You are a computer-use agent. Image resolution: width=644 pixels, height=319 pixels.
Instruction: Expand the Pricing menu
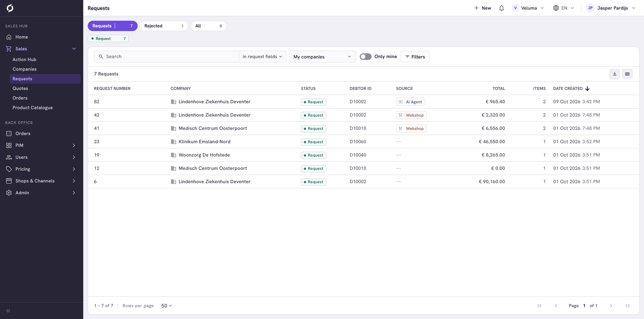(x=41, y=169)
